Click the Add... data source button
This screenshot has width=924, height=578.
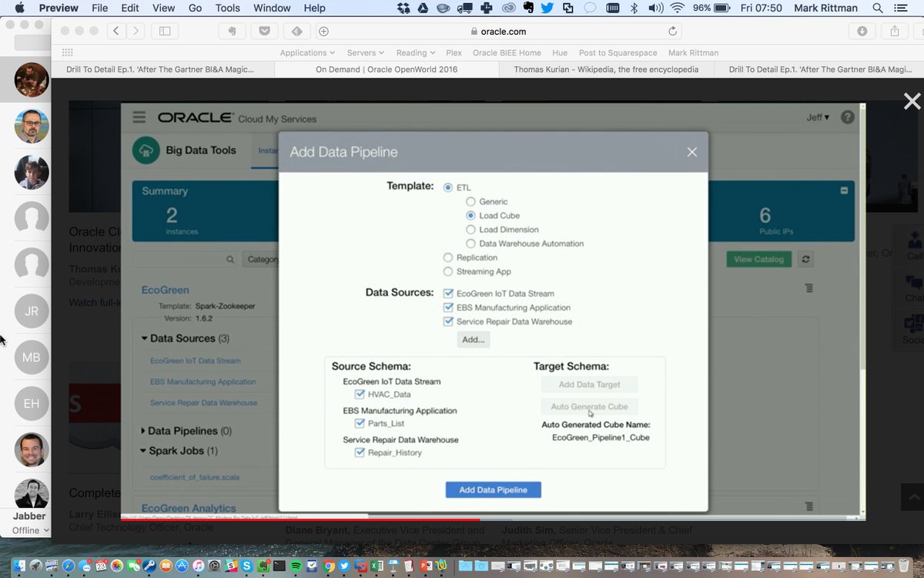tap(474, 339)
